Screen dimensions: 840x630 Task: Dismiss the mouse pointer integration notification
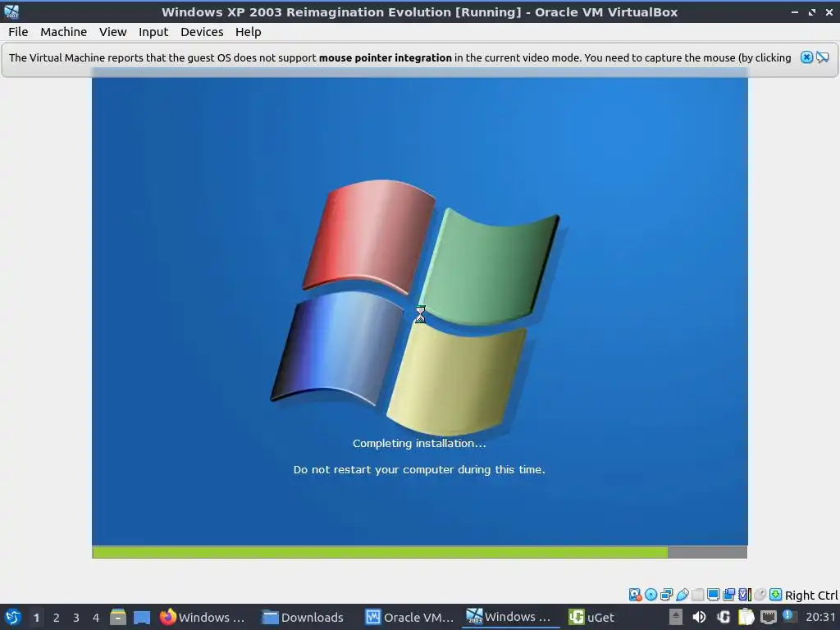806,57
